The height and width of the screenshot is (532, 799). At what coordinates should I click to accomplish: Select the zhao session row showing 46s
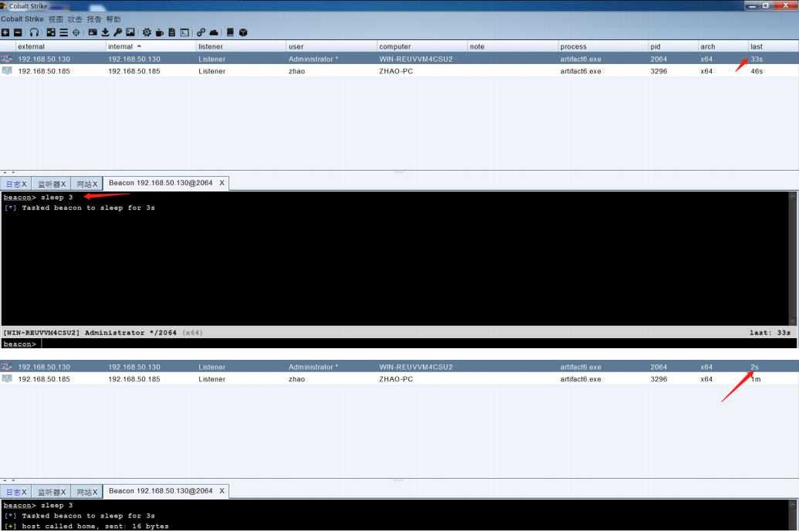pos(399,71)
